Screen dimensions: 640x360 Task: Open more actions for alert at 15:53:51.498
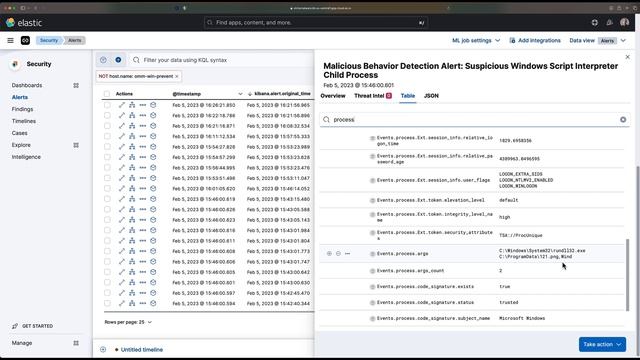[142, 178]
